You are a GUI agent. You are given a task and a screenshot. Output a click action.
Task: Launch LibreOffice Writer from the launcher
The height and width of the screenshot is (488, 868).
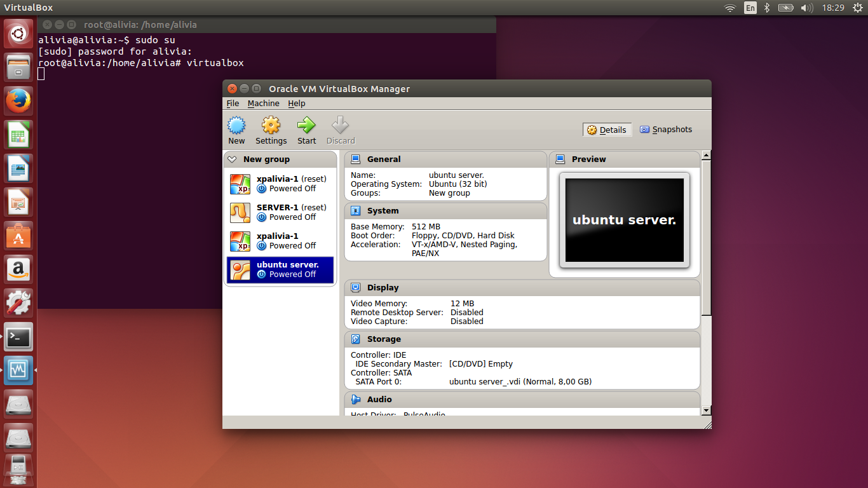pyautogui.click(x=18, y=168)
